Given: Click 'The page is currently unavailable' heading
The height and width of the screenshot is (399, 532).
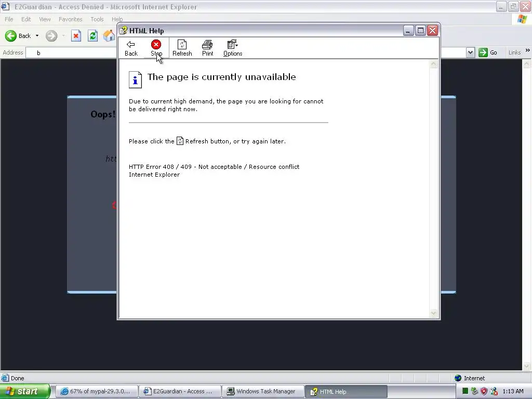Looking at the screenshot, I should coord(221,77).
